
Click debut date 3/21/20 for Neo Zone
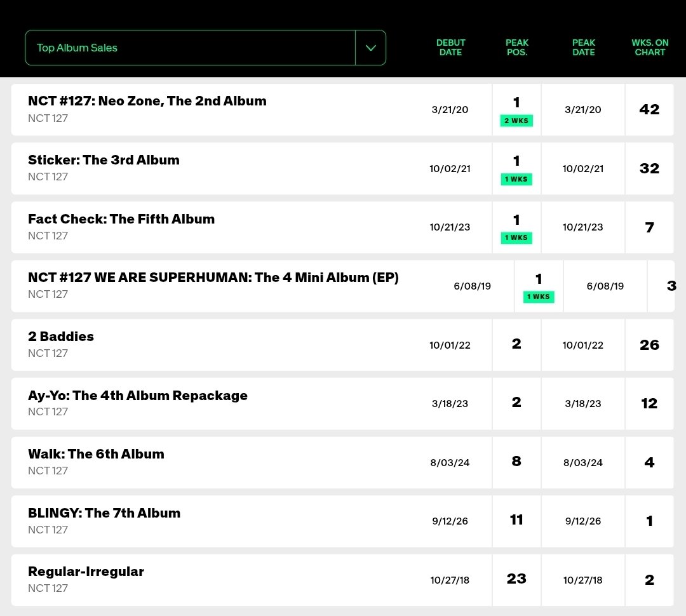(450, 110)
